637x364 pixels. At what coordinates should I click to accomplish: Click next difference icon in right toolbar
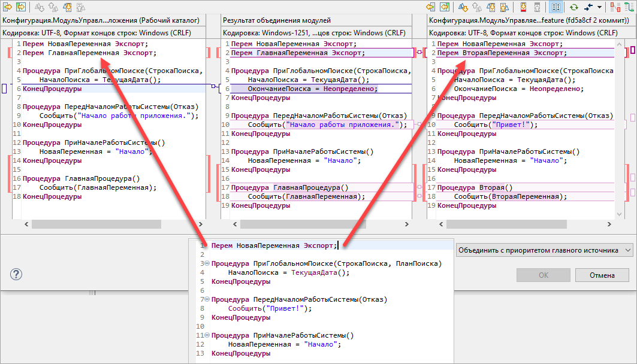tap(463, 7)
